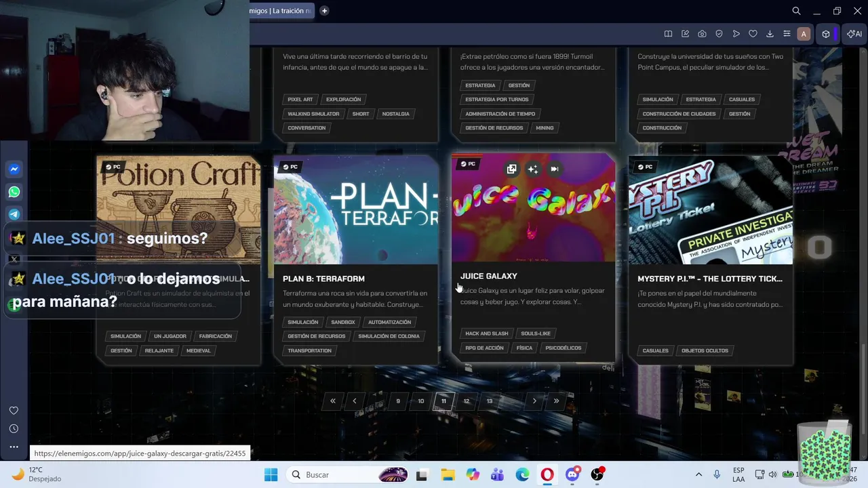Open the Easy Setup sliders icon

coord(787,34)
